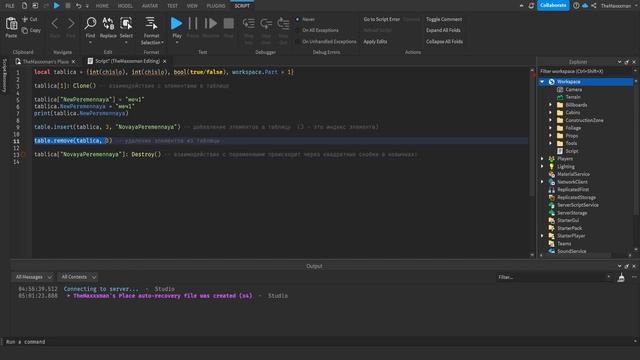The width and height of the screenshot is (640, 360).
Task: Click the new file icon in quick-access bar
Action: [x=24, y=6]
